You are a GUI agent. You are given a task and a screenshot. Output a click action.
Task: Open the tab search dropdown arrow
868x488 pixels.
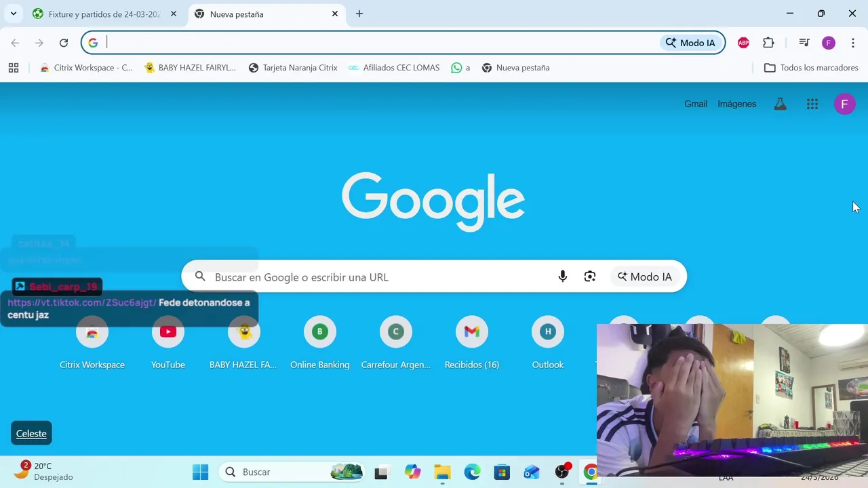pos(13,14)
